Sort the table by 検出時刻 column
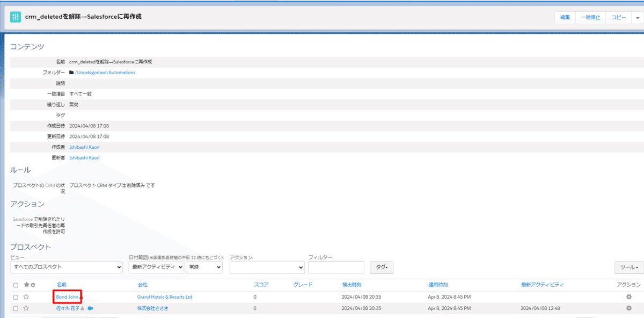The width and height of the screenshot is (644, 318). click(x=352, y=285)
